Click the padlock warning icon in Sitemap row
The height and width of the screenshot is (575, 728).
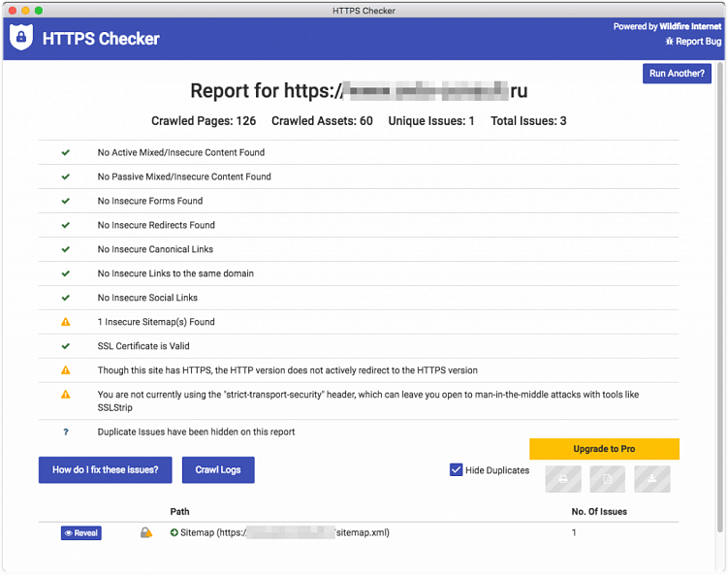[146, 532]
